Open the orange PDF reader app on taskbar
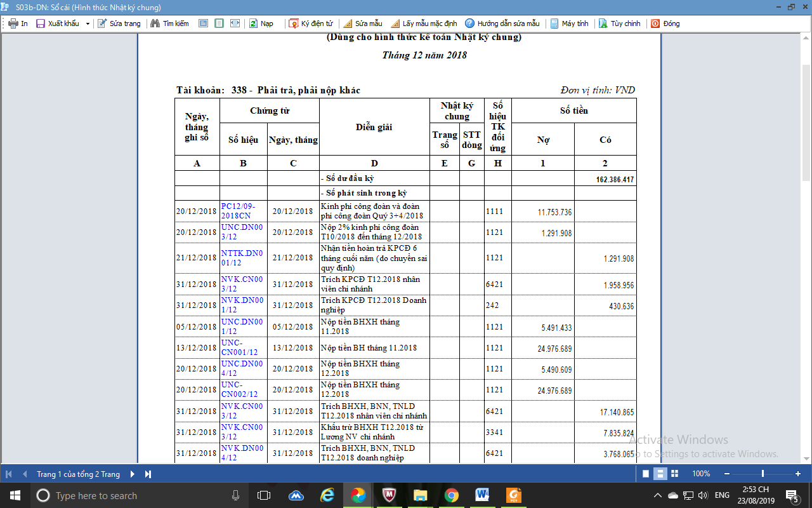Image resolution: width=812 pixels, height=508 pixels. coord(514,495)
